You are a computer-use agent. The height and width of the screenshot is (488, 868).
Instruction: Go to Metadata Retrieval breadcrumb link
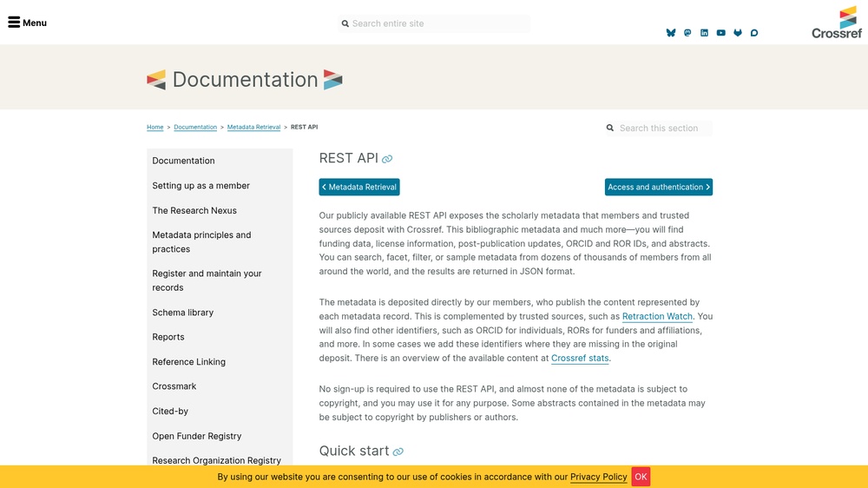coord(253,127)
